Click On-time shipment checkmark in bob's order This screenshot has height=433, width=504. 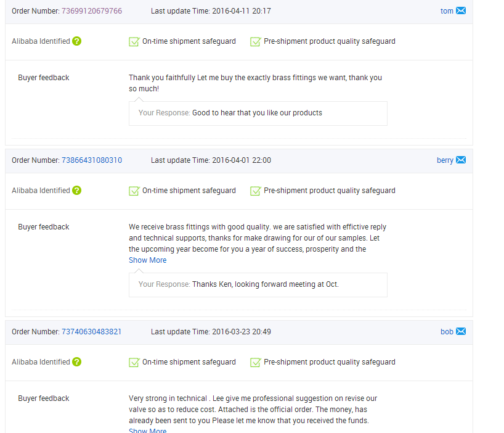(134, 363)
